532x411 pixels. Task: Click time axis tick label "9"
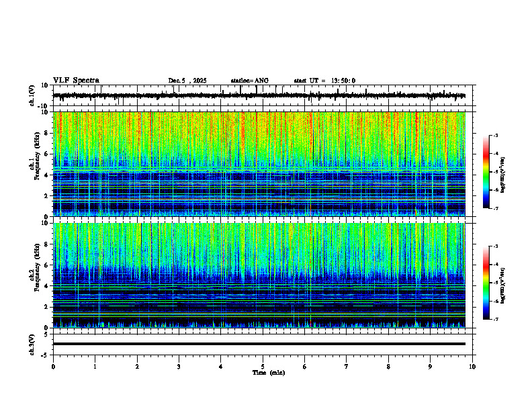click(430, 367)
